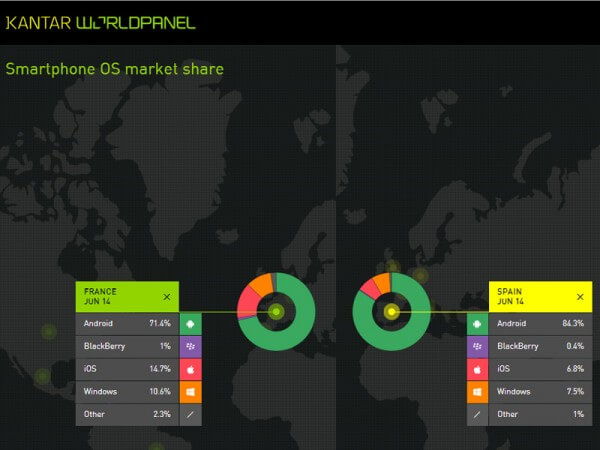The height and width of the screenshot is (450, 600).
Task: Click the orange Windows segment of France donut
Action: tap(263, 285)
